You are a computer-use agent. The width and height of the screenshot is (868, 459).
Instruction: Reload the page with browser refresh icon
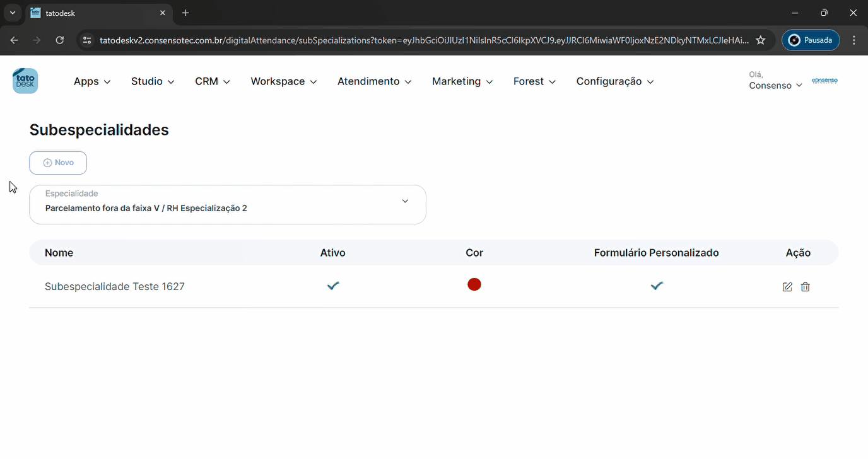tap(60, 40)
